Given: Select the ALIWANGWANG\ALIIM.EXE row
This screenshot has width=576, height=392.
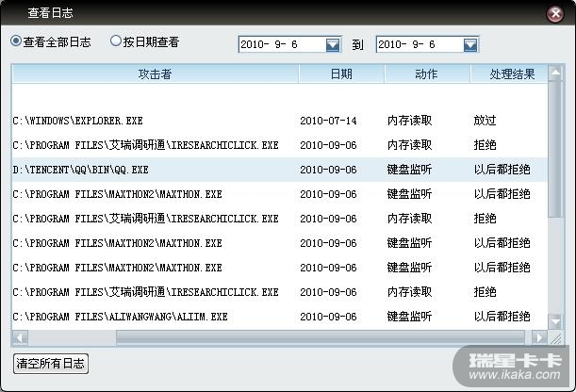Looking at the screenshot, I should [280, 317].
